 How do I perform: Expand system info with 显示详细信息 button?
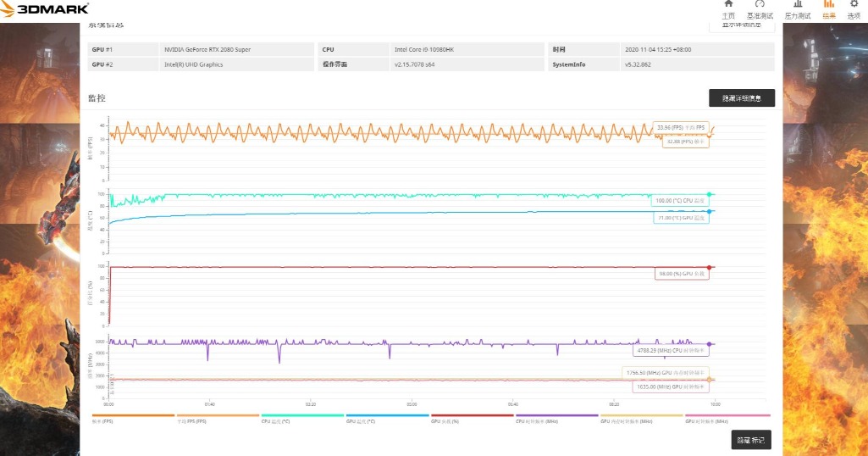click(741, 25)
